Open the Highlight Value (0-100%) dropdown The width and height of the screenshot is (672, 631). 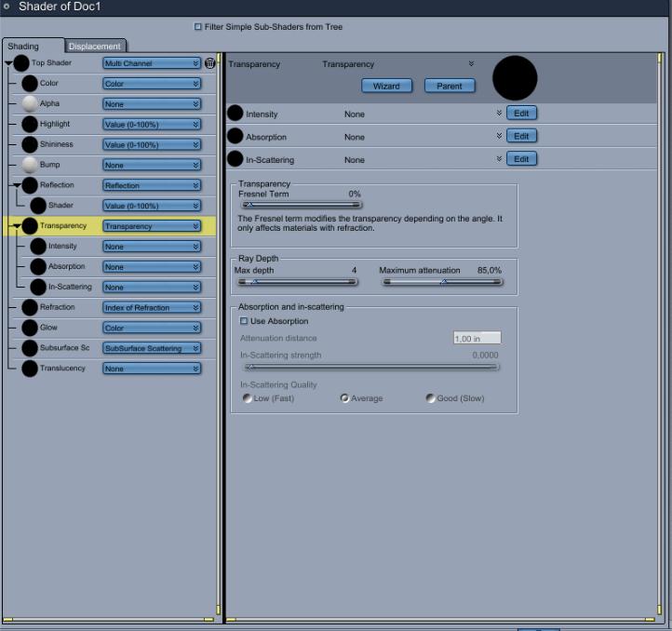point(152,125)
